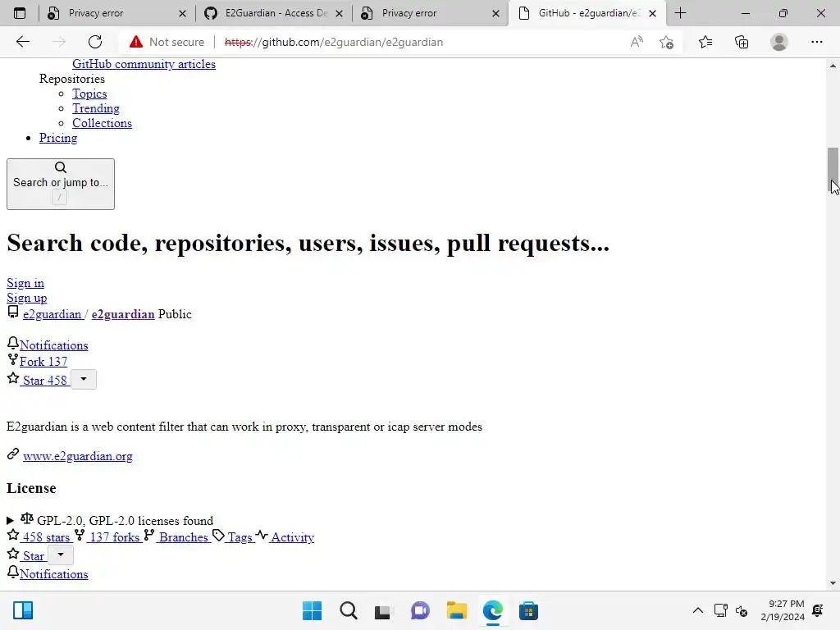The height and width of the screenshot is (630, 840).
Task: Open the 458 stars link
Action: 46,537
